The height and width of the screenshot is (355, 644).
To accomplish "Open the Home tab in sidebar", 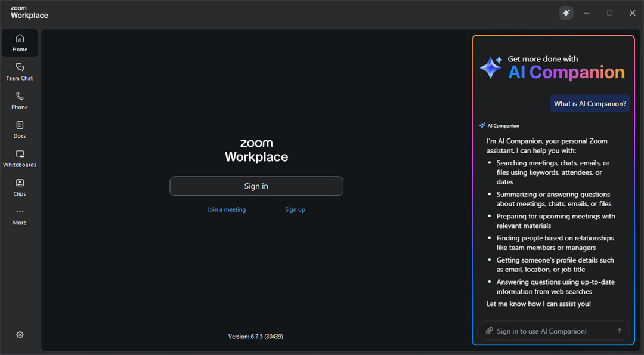I will [x=20, y=43].
